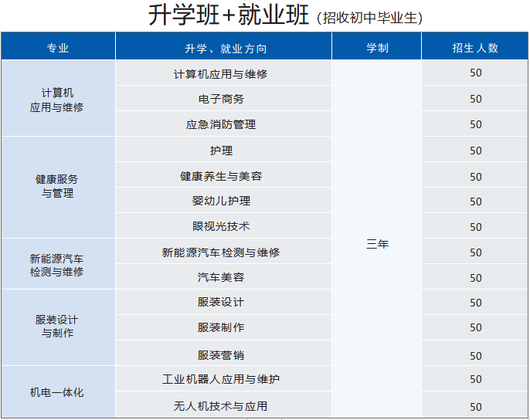The height and width of the screenshot is (420, 530).
Task: Select the 健康服务与管理 major cell
Action: (58, 186)
